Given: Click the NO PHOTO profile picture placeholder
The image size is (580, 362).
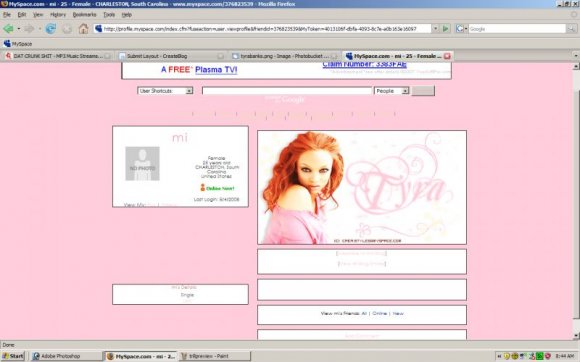Looking at the screenshot, I should [x=142, y=163].
